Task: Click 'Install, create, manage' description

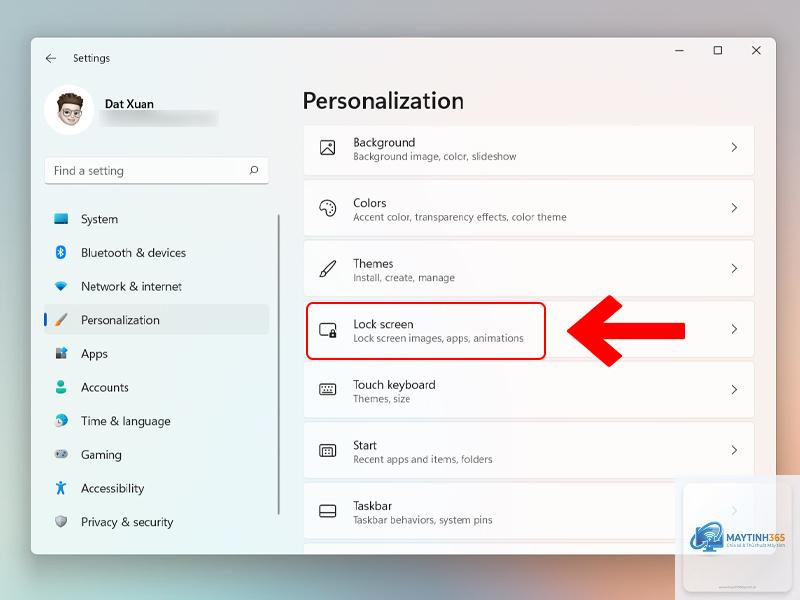Action: pyautogui.click(x=404, y=278)
